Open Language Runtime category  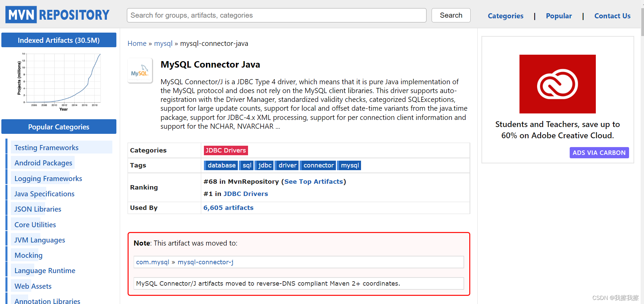tap(45, 271)
